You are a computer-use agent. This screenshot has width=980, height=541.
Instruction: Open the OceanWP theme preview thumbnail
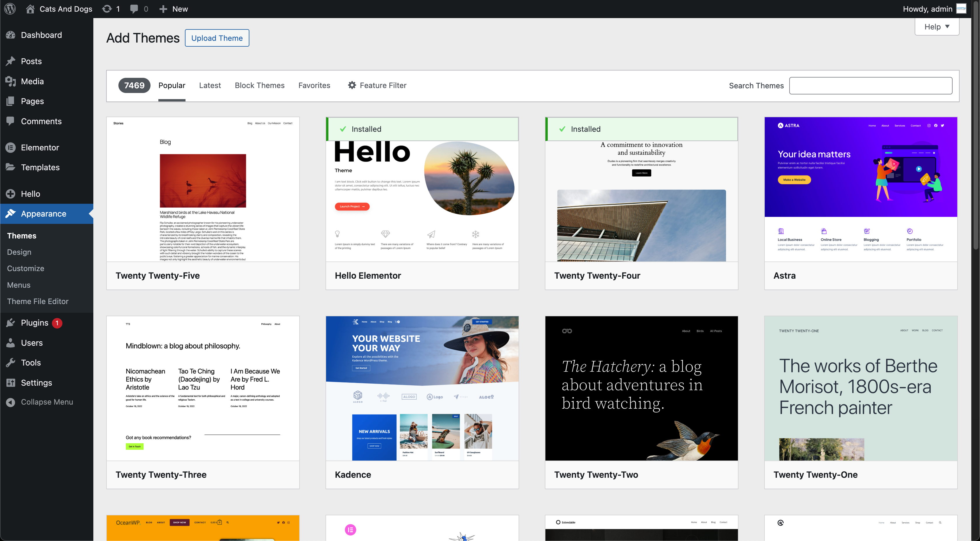coord(203,528)
